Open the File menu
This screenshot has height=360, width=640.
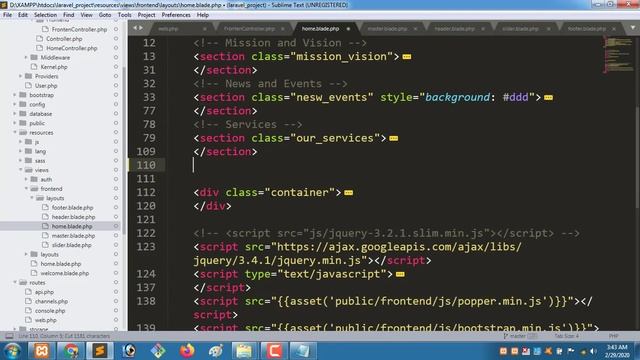pos(7,15)
